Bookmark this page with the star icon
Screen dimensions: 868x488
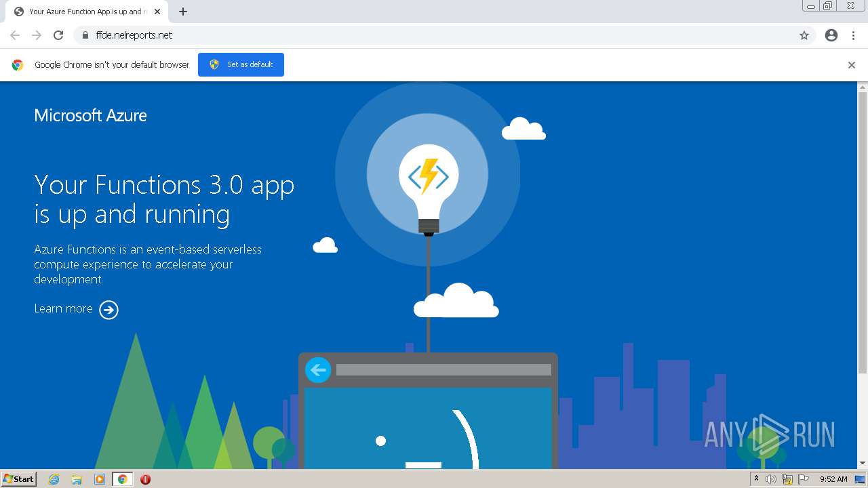pos(804,35)
